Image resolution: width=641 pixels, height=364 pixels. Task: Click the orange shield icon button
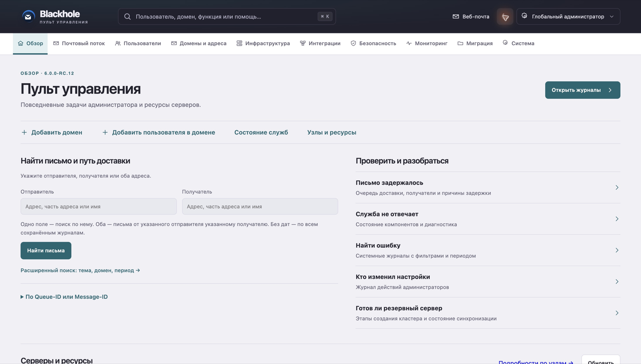[505, 16]
